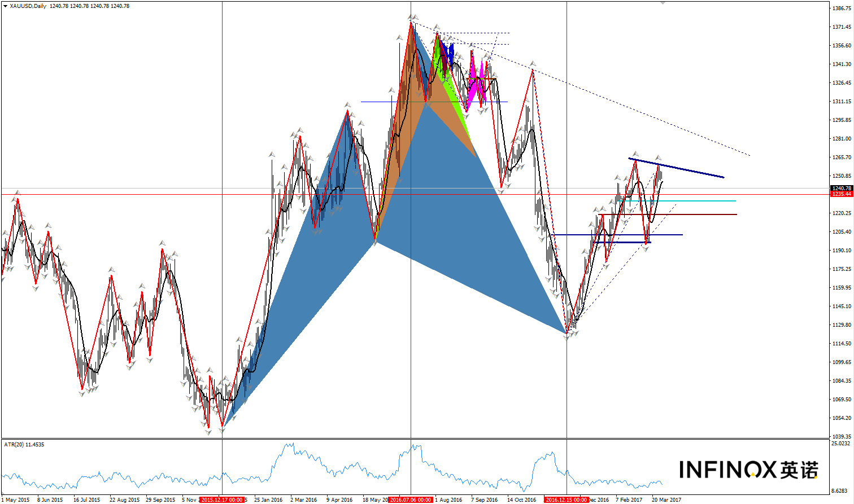Select the red 2016.07.06 00:00 date marker

(x=411, y=499)
